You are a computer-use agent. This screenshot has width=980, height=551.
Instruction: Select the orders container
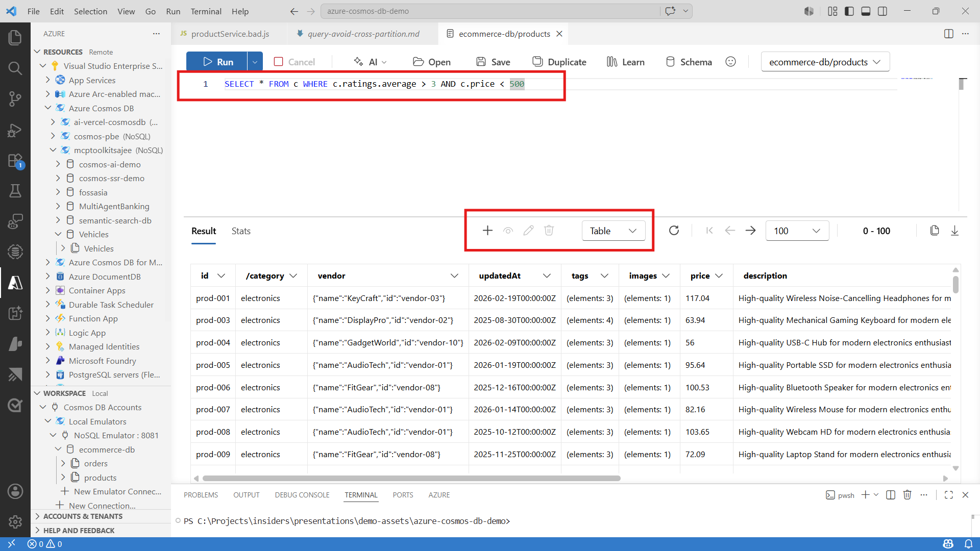[96, 463]
